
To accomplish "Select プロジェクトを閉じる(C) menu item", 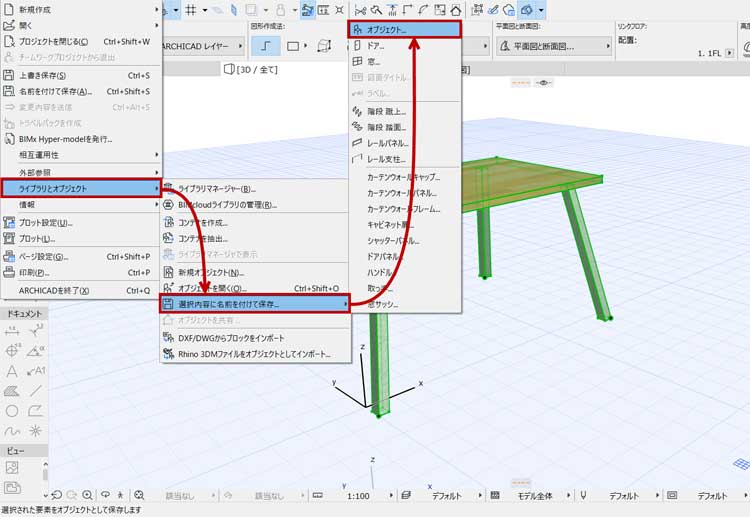I will click(x=82, y=42).
